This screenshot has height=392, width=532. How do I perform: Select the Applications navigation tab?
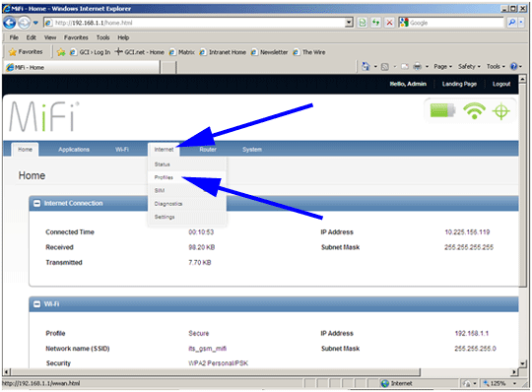74,150
